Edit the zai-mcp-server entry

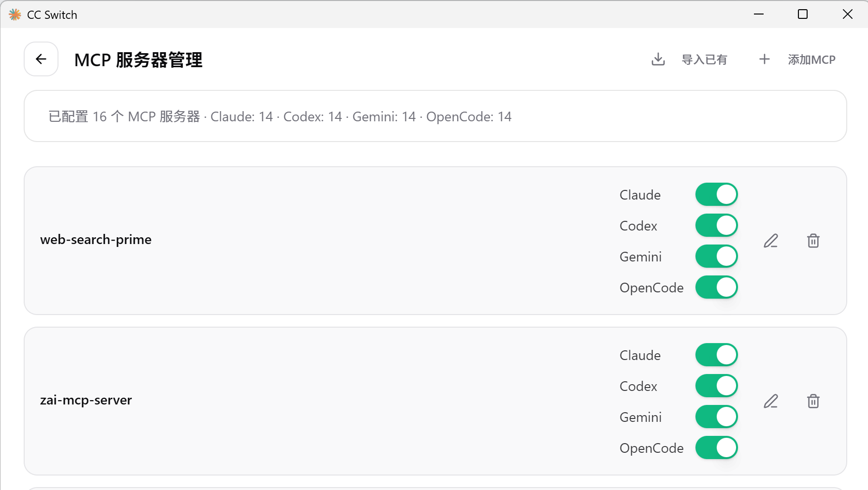(771, 401)
